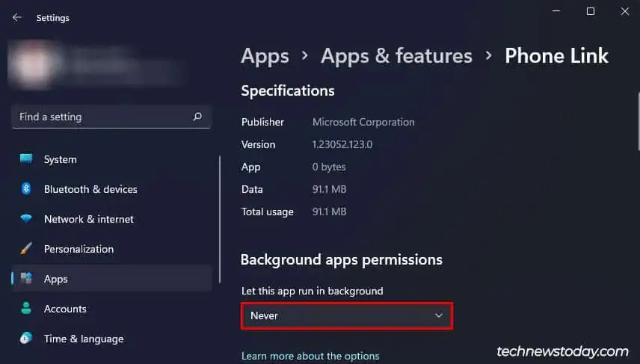Select the Total usage 91.1 MB value

tap(329, 212)
